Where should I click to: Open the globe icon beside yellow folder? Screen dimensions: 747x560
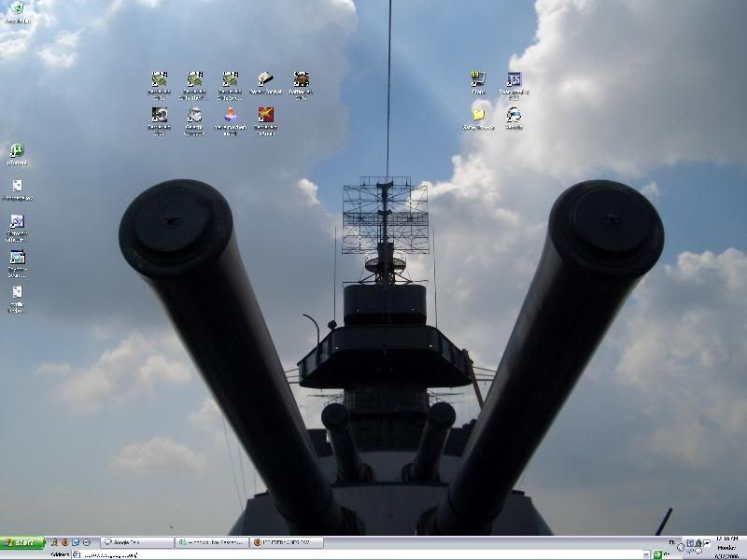pos(514,119)
